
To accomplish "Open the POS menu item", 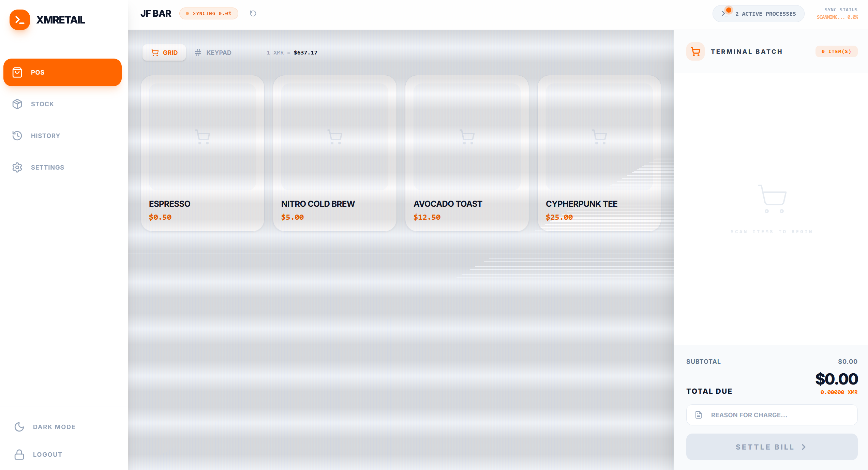I will (x=62, y=73).
